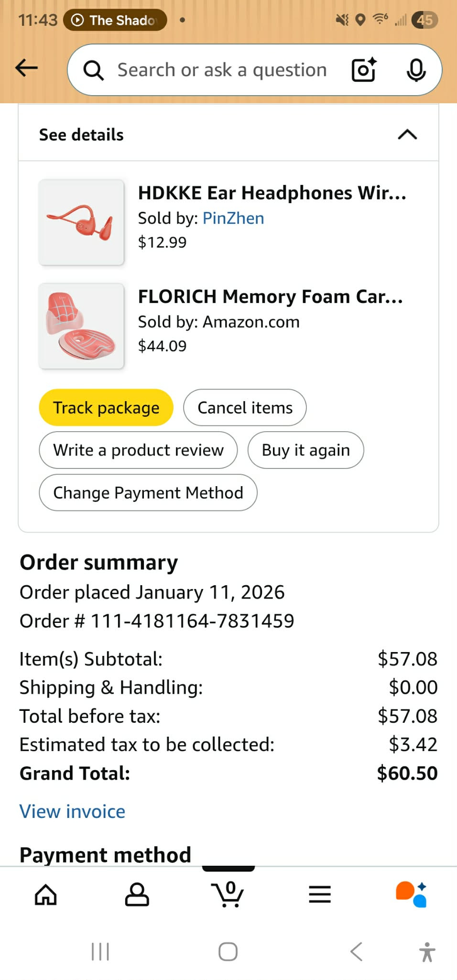Open Change Payment Method
This screenshot has height=980, width=457.
148,493
